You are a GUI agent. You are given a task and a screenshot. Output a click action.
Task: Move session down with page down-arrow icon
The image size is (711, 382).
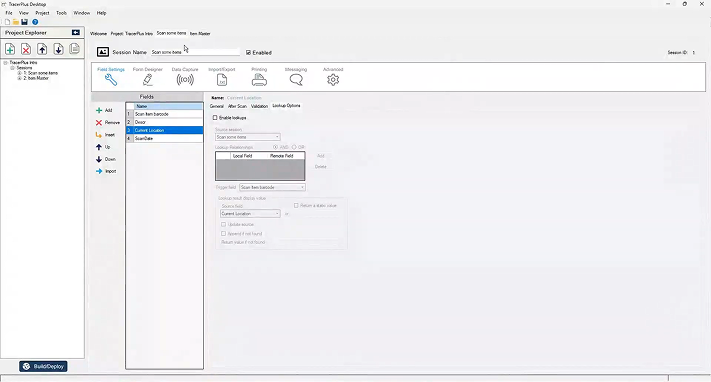58,49
